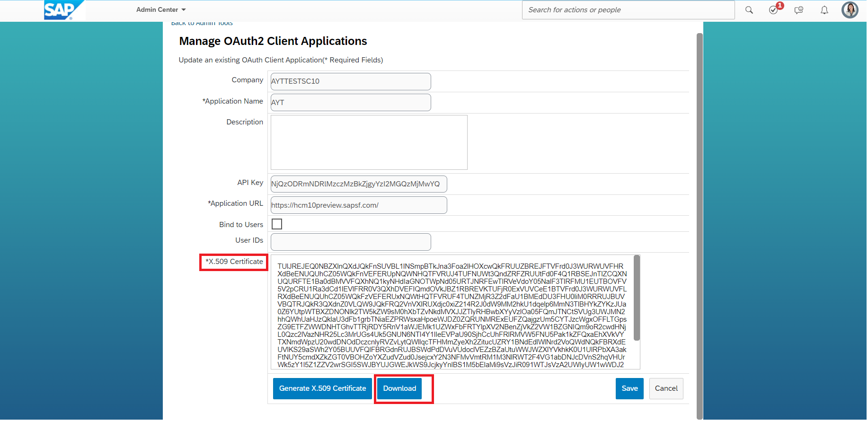Click the API Key field

pos(359,184)
